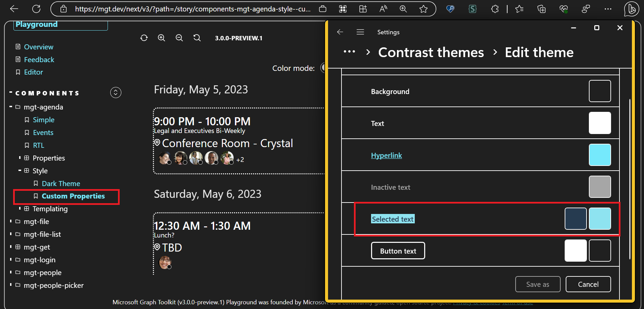
Task: Reload the browser page
Action: coord(36,9)
